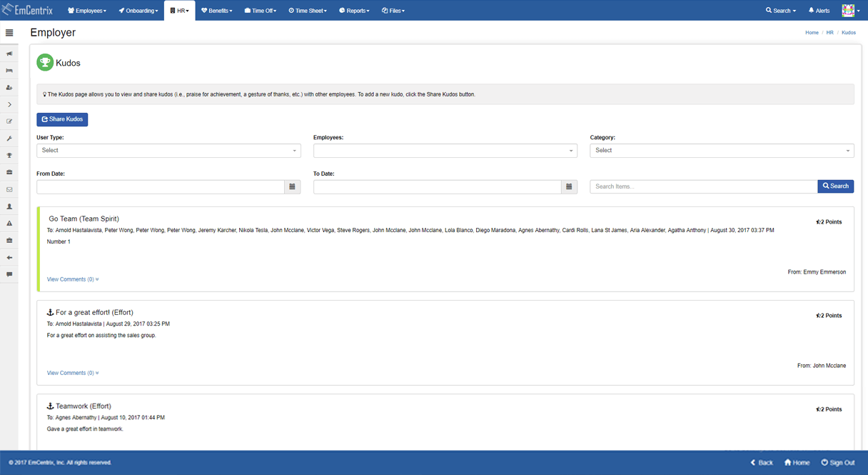Screen dimensions: 868x475
Task: Click the green Kudos trophy badge
Action: coord(45,62)
